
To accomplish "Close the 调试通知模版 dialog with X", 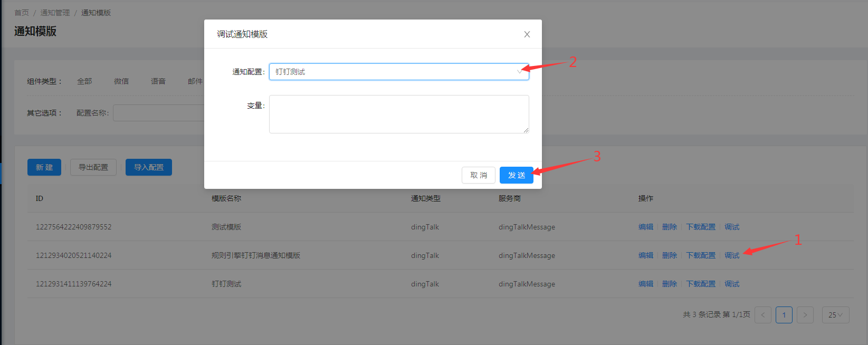I will [x=527, y=34].
